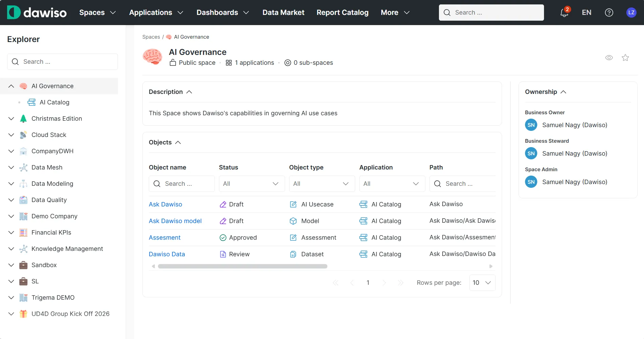Click the objects table horizontal scrollbar
The image size is (644, 339).
(243, 266)
